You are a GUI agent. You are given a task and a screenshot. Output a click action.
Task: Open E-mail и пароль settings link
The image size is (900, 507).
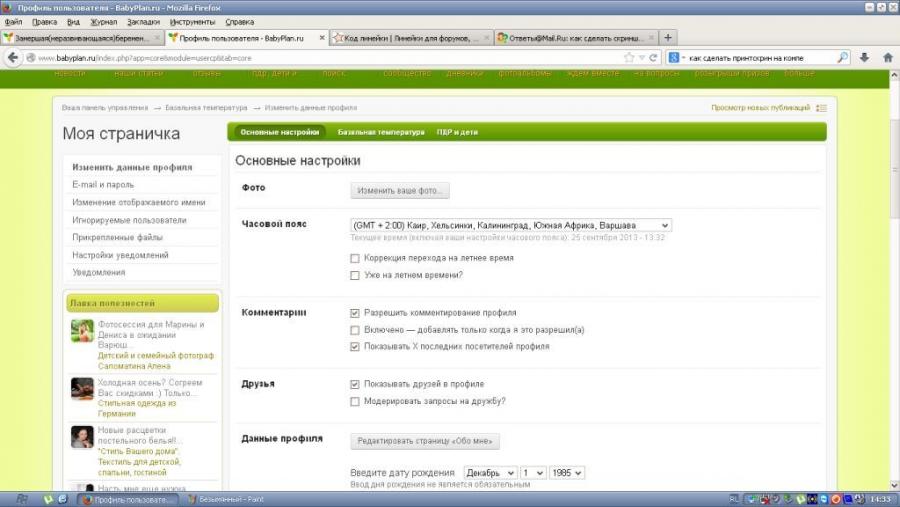pyautogui.click(x=103, y=185)
